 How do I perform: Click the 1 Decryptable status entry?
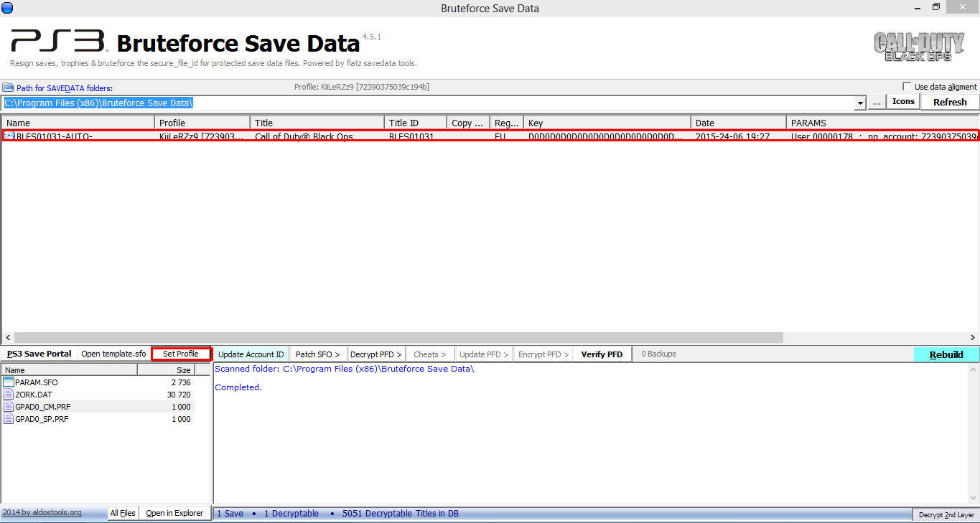[x=291, y=514]
